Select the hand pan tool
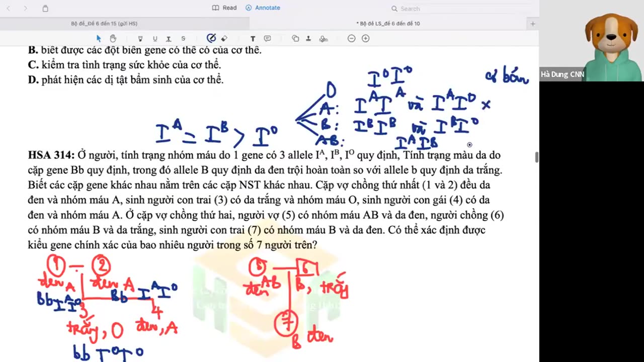This screenshot has height=362, width=644. [x=113, y=39]
